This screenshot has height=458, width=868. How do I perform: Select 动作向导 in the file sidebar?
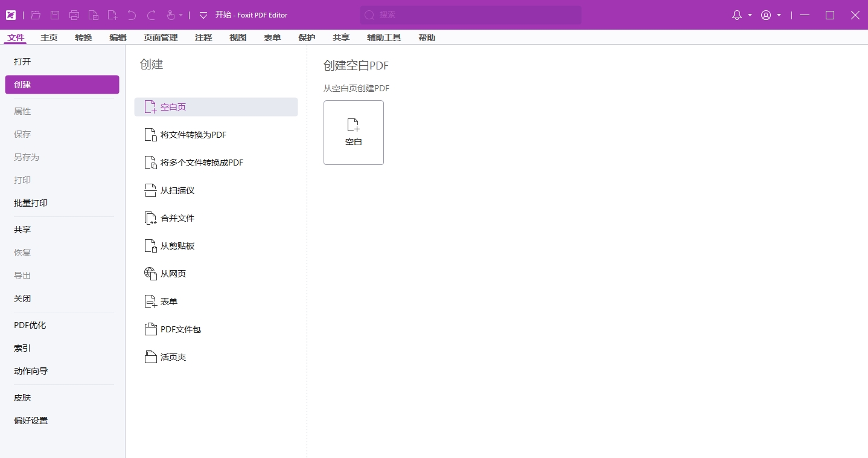[62, 371]
